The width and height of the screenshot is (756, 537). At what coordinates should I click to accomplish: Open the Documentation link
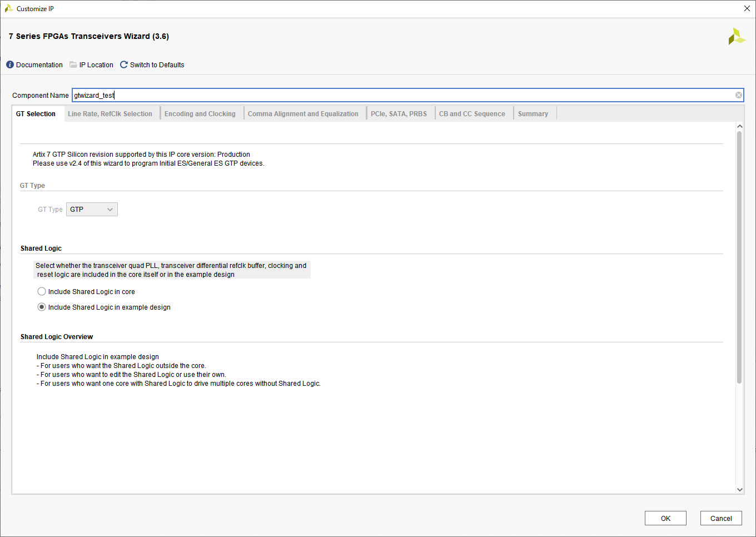(39, 65)
